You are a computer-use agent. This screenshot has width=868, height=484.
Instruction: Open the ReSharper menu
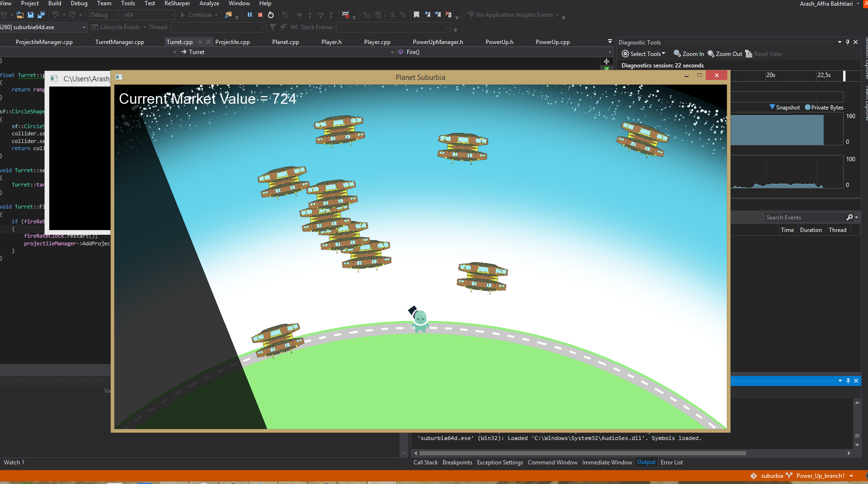click(177, 3)
